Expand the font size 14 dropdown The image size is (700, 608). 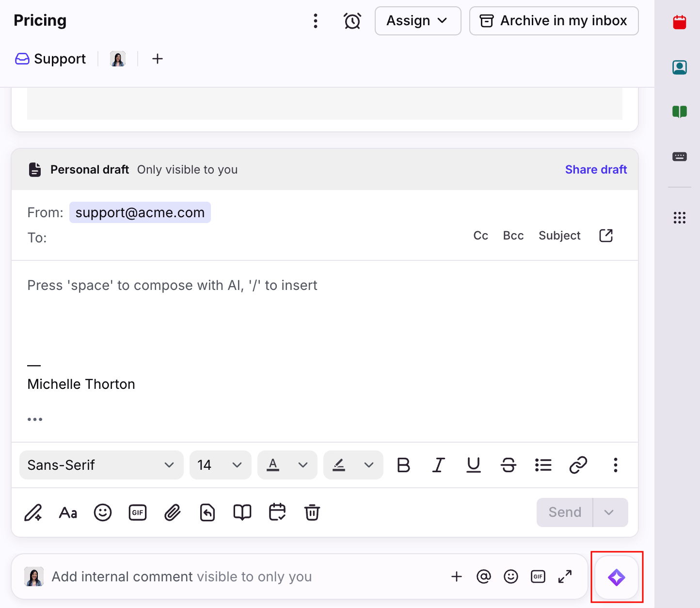tap(220, 465)
